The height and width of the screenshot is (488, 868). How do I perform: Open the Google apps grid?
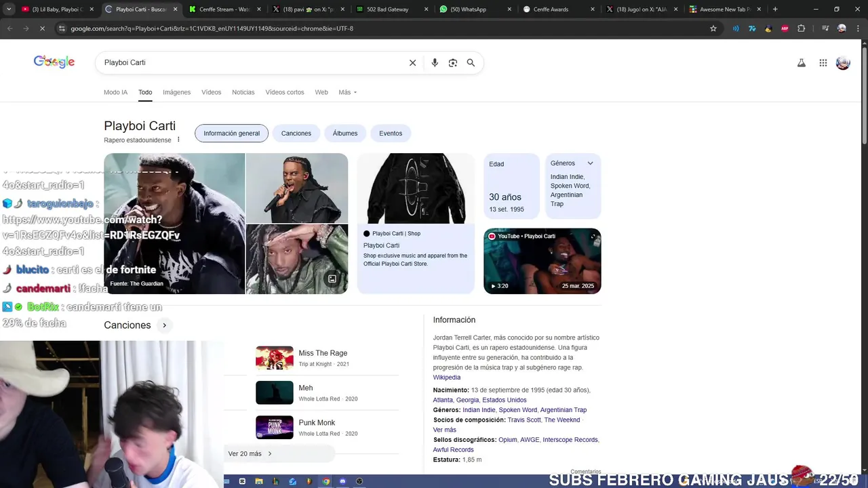[x=823, y=62]
